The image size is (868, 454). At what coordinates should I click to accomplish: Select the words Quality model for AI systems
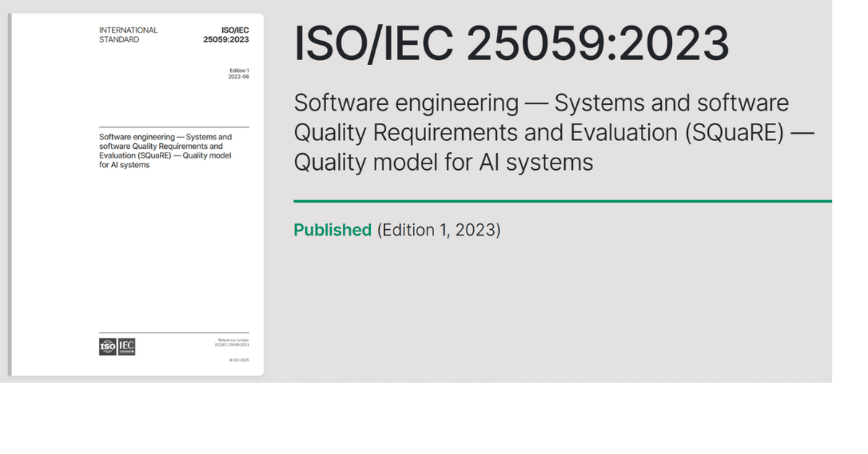coord(442,162)
